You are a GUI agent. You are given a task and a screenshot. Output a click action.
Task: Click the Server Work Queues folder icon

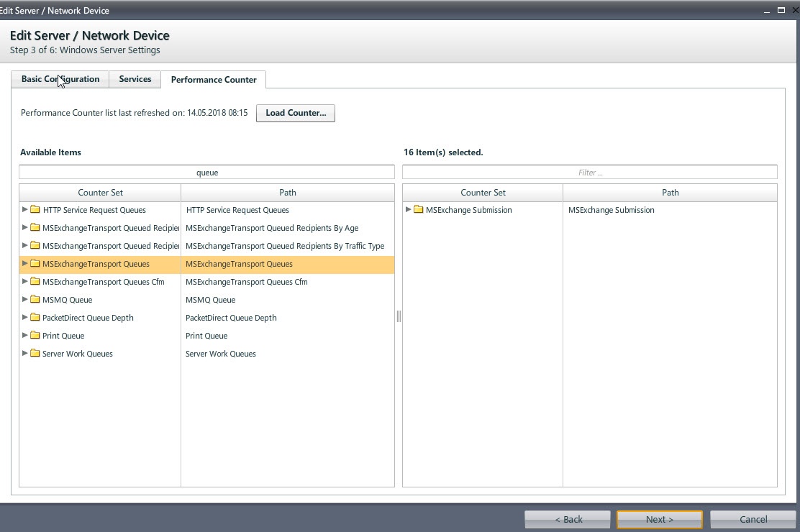35,354
